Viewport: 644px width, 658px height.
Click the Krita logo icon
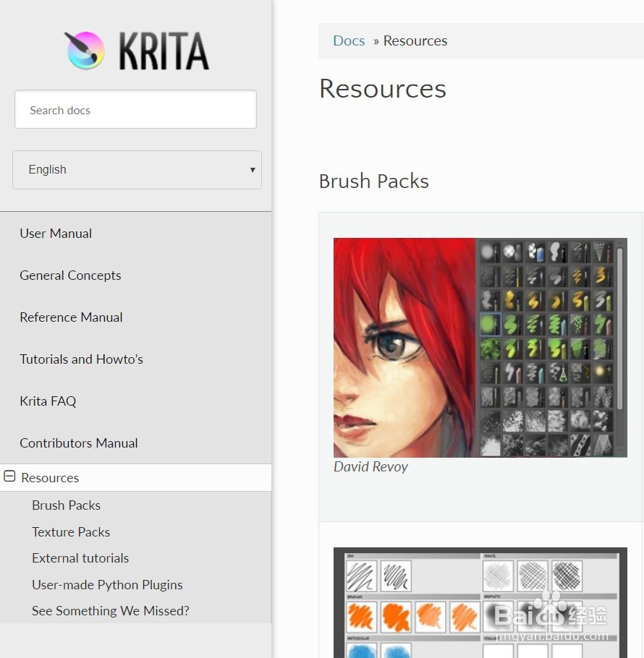85,51
